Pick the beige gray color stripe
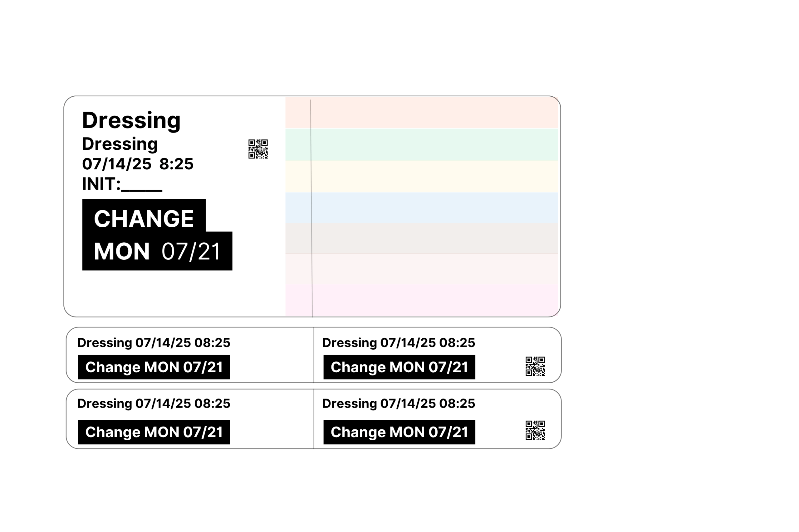Screen dimensions: 799x532 (421, 238)
